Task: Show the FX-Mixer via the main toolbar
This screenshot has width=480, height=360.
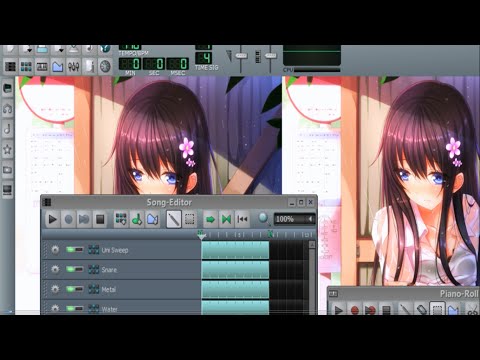Action: pyautogui.click(x=73, y=66)
